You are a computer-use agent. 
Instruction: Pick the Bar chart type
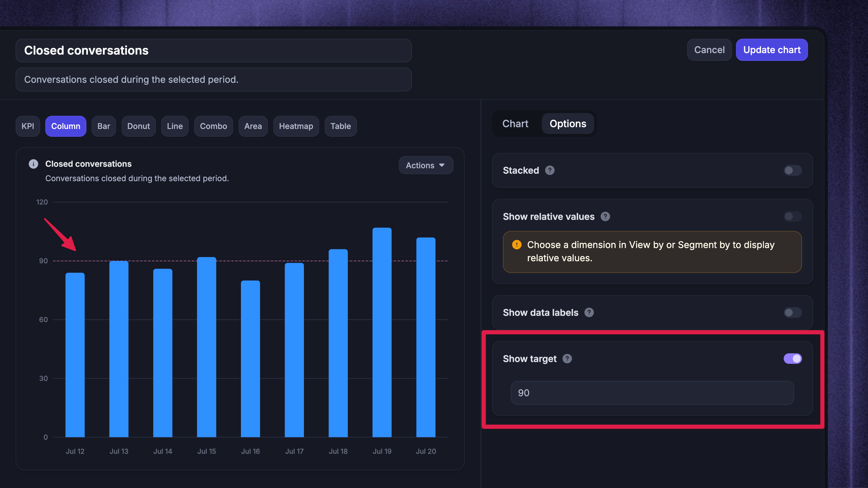point(104,126)
